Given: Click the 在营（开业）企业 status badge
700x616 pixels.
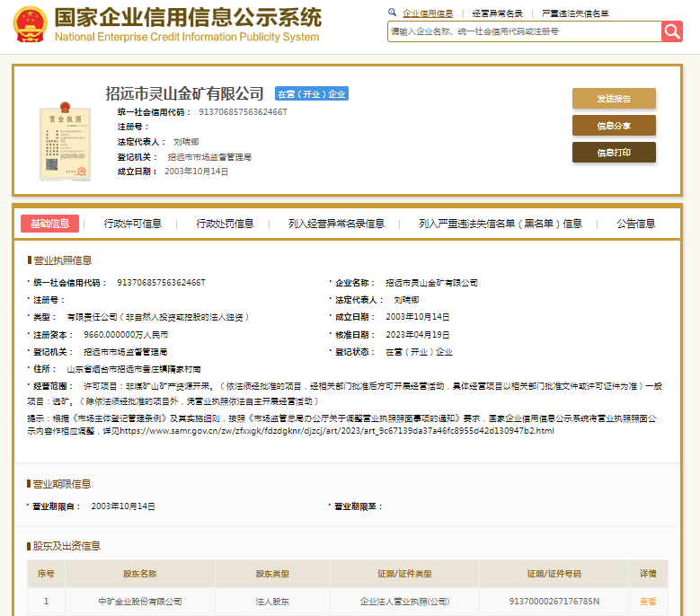Looking at the screenshot, I should pyautogui.click(x=311, y=94).
